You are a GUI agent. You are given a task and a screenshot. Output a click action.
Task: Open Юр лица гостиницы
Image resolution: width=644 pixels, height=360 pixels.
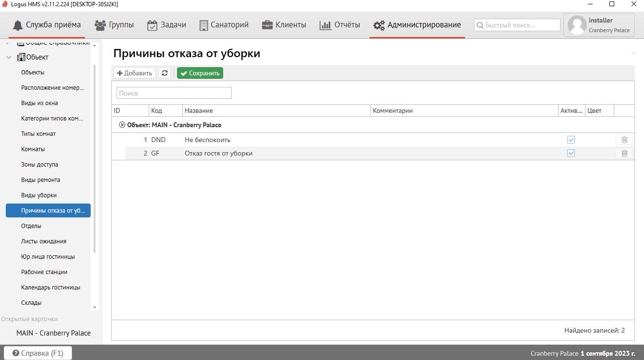click(x=48, y=257)
